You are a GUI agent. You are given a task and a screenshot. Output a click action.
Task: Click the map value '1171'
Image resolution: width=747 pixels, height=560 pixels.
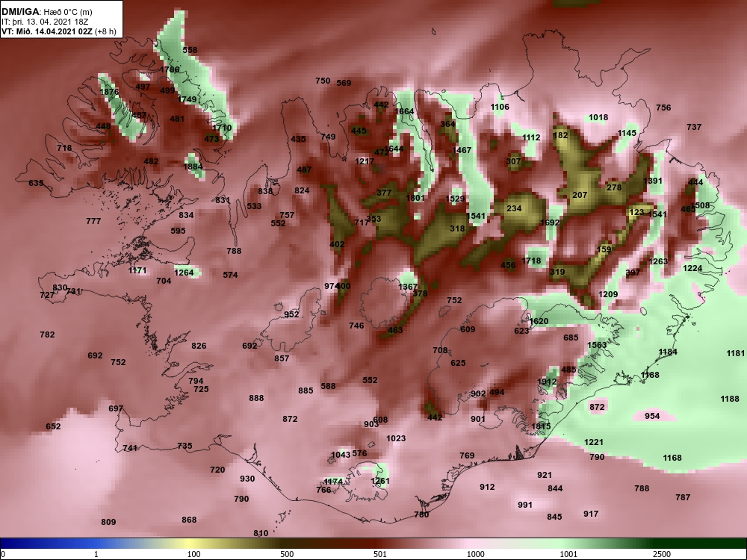click(x=137, y=270)
